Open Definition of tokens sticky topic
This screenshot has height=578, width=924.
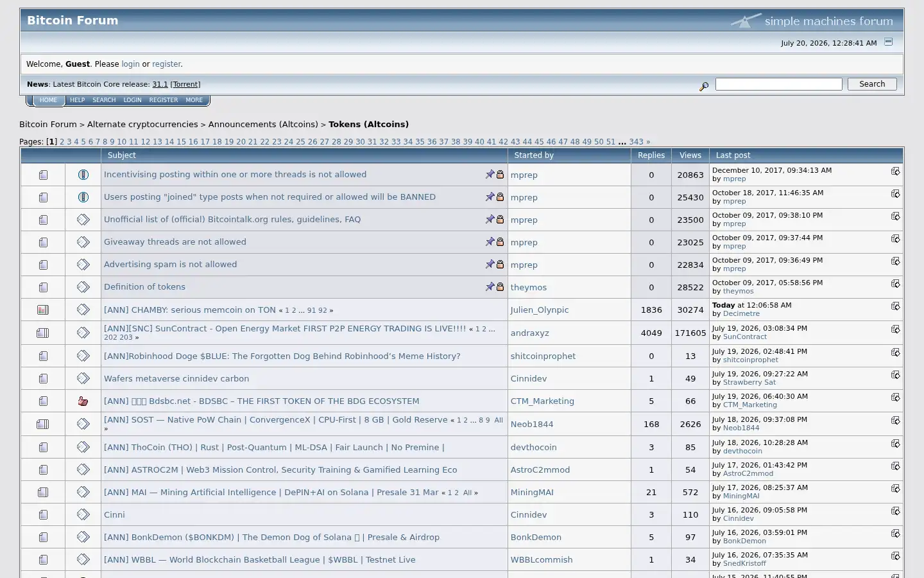[x=144, y=287]
